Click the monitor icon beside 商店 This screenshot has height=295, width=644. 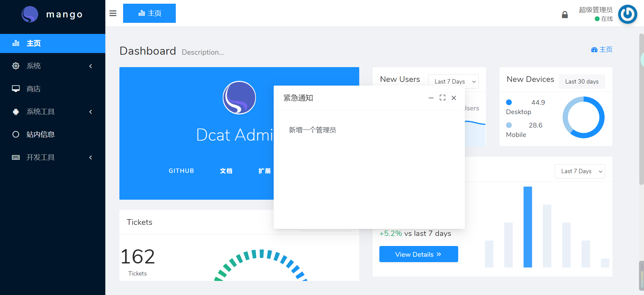click(x=16, y=89)
